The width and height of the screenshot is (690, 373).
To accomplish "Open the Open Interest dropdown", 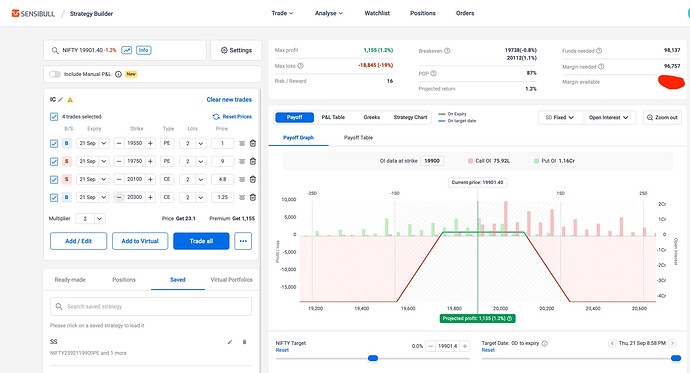I will [609, 117].
